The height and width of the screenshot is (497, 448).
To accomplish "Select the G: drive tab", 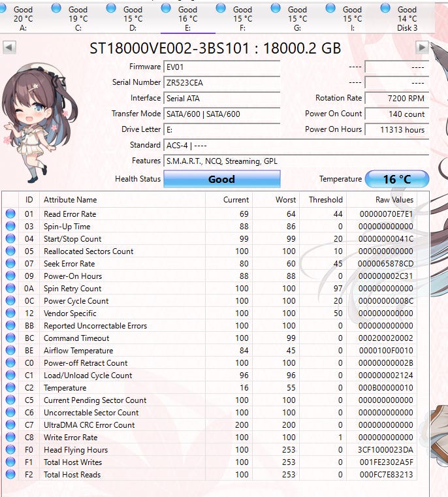I will (x=297, y=18).
